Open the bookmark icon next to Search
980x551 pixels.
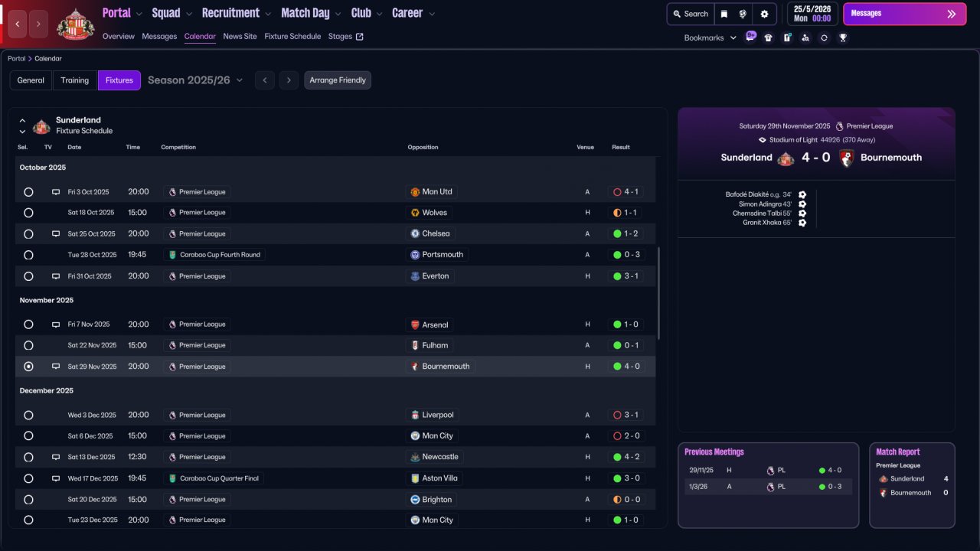(724, 14)
